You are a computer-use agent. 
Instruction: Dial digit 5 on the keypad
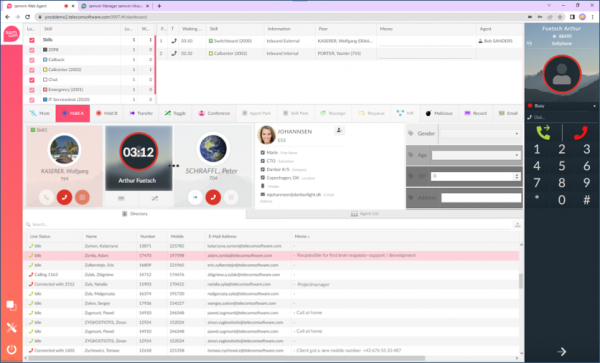tap(561, 166)
